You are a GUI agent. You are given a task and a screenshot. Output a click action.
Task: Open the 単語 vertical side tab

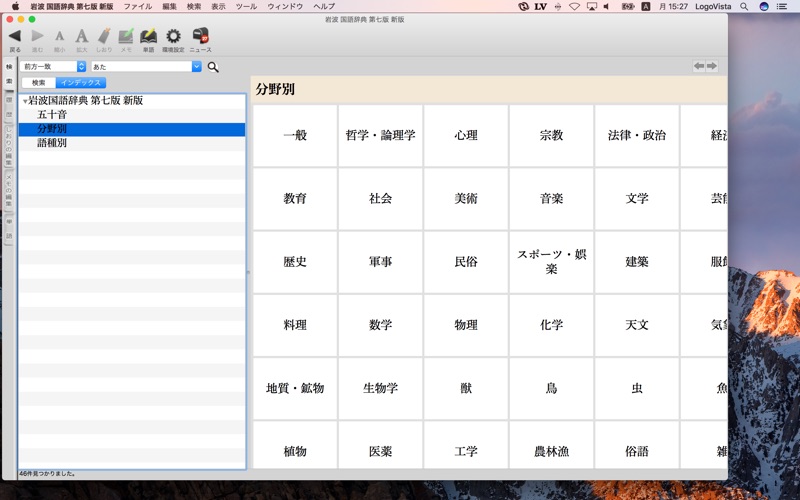coord(9,229)
